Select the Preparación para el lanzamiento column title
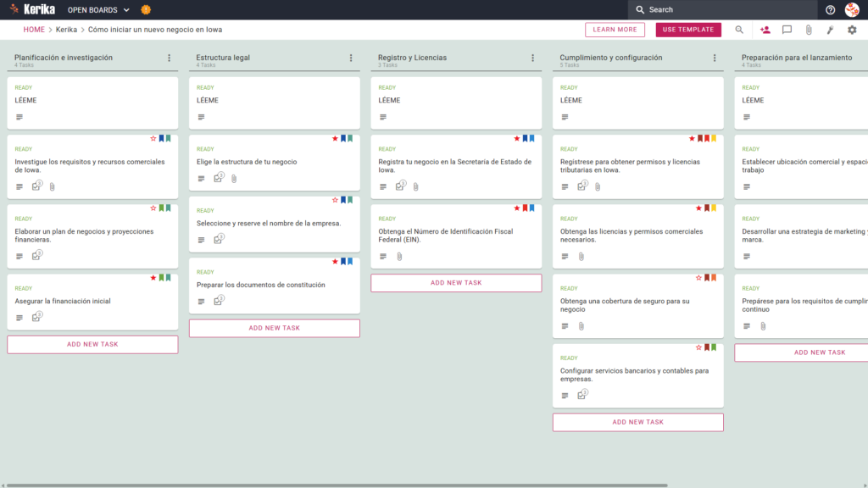 [797, 58]
